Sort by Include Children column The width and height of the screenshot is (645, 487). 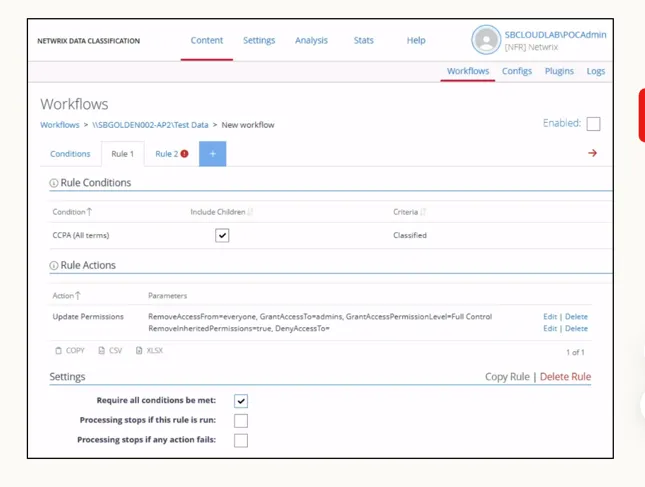250,212
